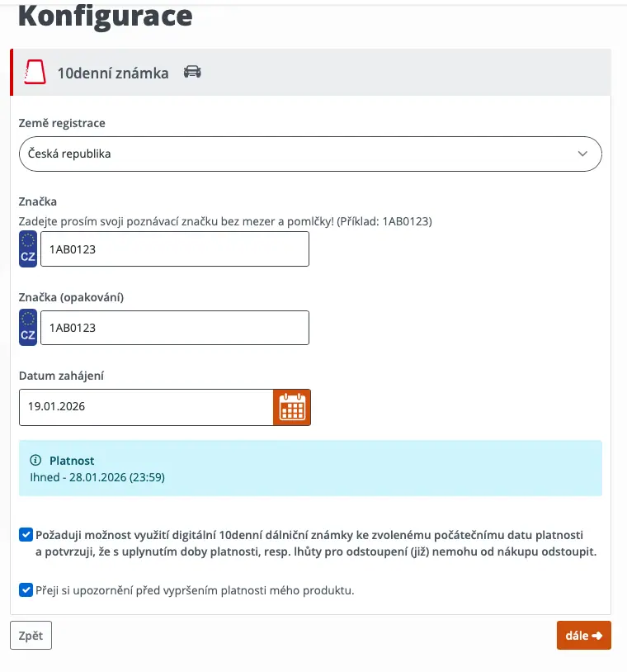Click the car vehicle type icon
Image resolution: width=627 pixels, height=672 pixels.
[192, 72]
